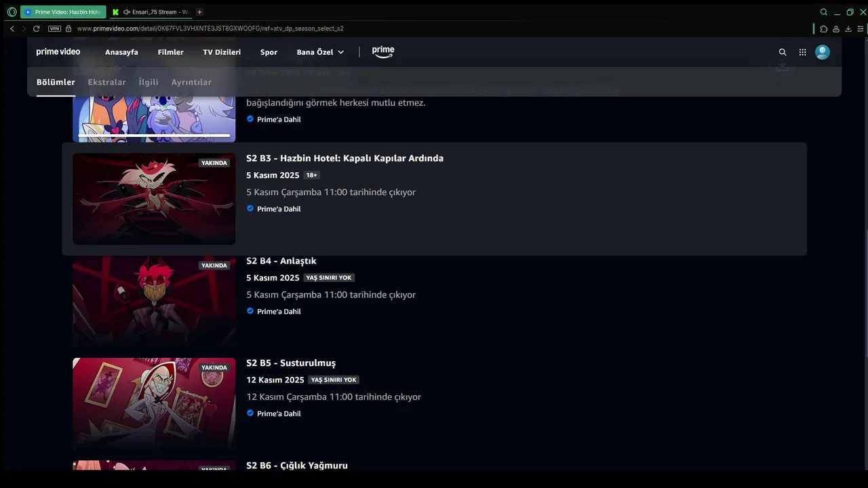Viewport: 868px width, 488px height.
Task: Click YAŞ SINIRI YOK badge of S2 B5
Action: [334, 380]
